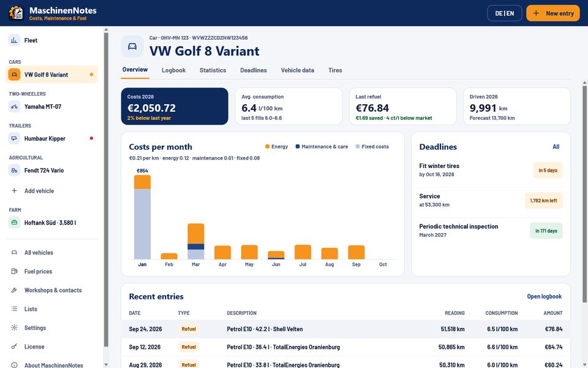Click the All vehicles car icon
The image size is (588, 368).
coord(14,253)
